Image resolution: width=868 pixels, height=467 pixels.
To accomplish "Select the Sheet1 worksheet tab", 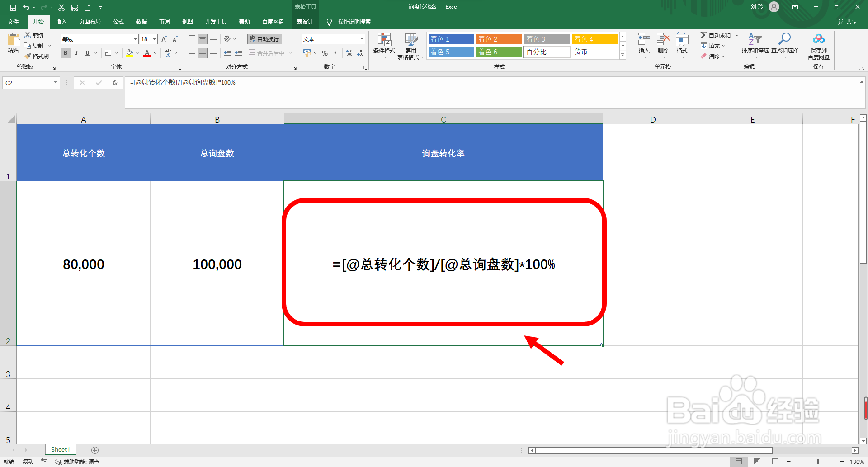I will [61, 450].
